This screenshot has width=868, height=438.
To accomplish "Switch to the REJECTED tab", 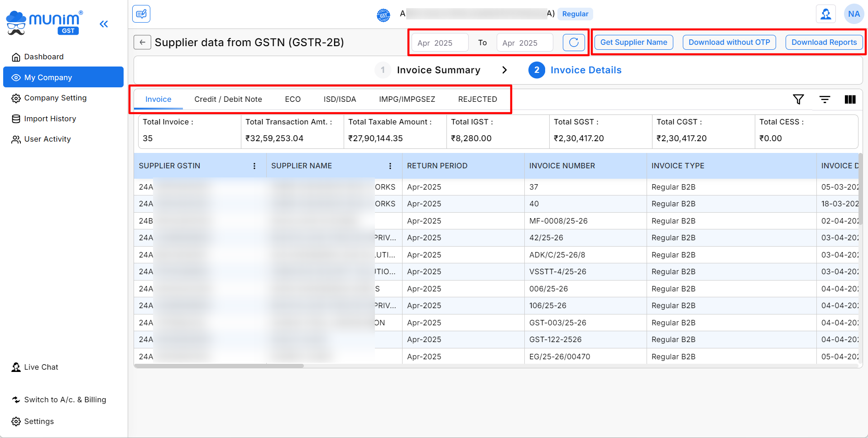I will pyautogui.click(x=477, y=99).
